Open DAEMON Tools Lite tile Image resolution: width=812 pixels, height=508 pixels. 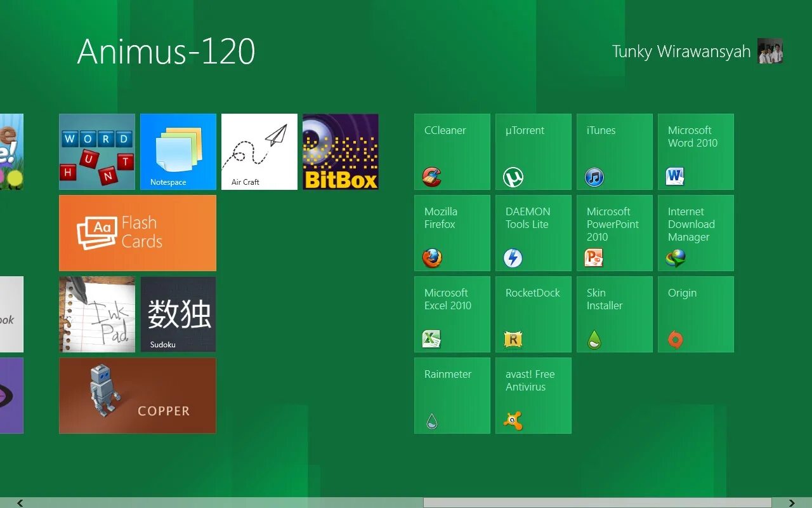(x=534, y=233)
